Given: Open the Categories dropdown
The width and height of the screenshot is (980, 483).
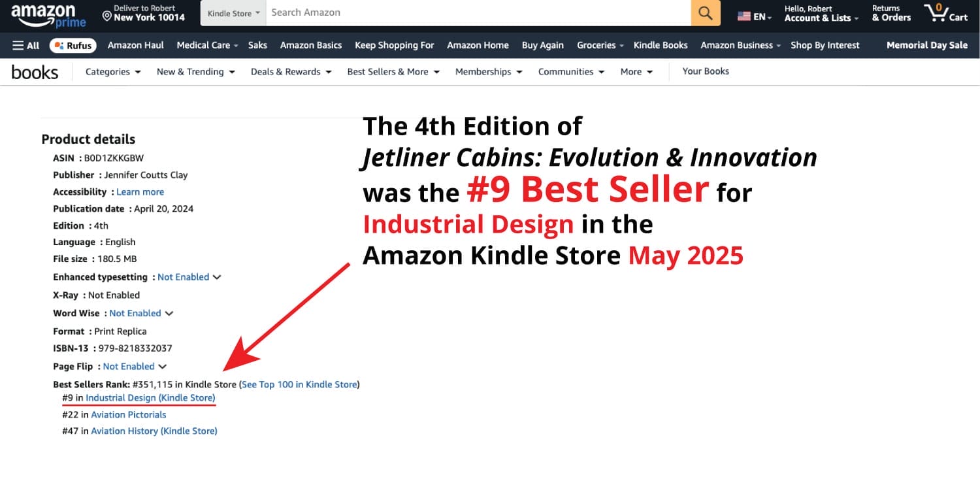Looking at the screenshot, I should click(112, 72).
